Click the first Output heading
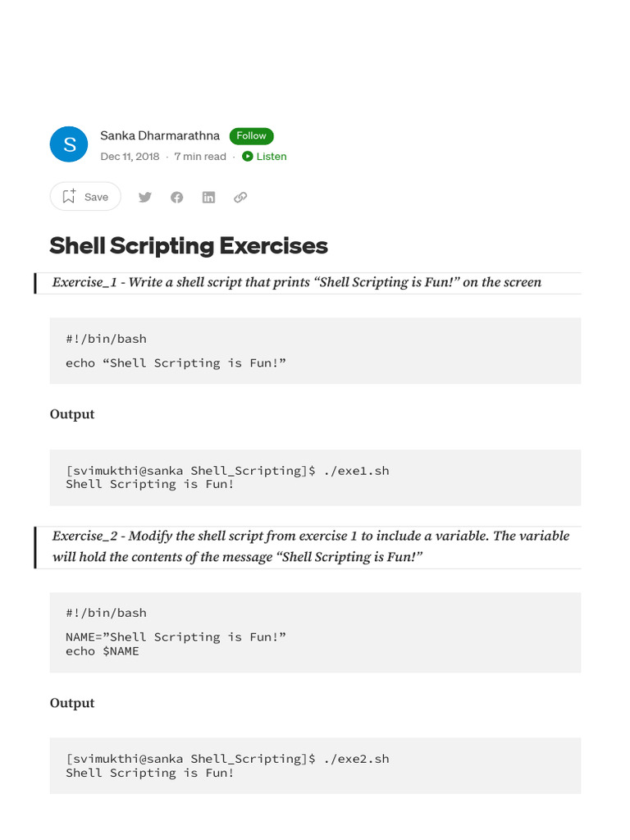 pos(72,414)
